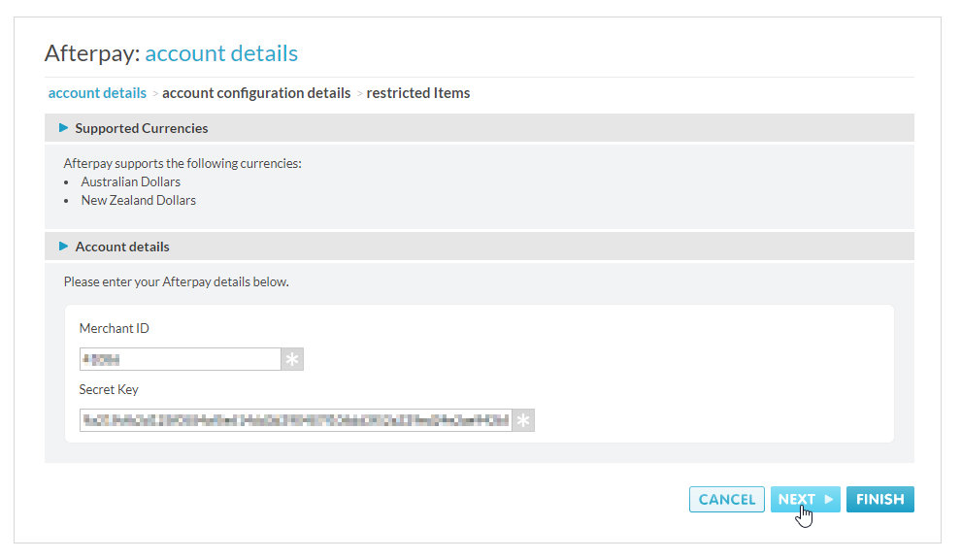This screenshot has width=961, height=560.
Task: Click the required asterisk beside Secret Key
Action: [523, 420]
